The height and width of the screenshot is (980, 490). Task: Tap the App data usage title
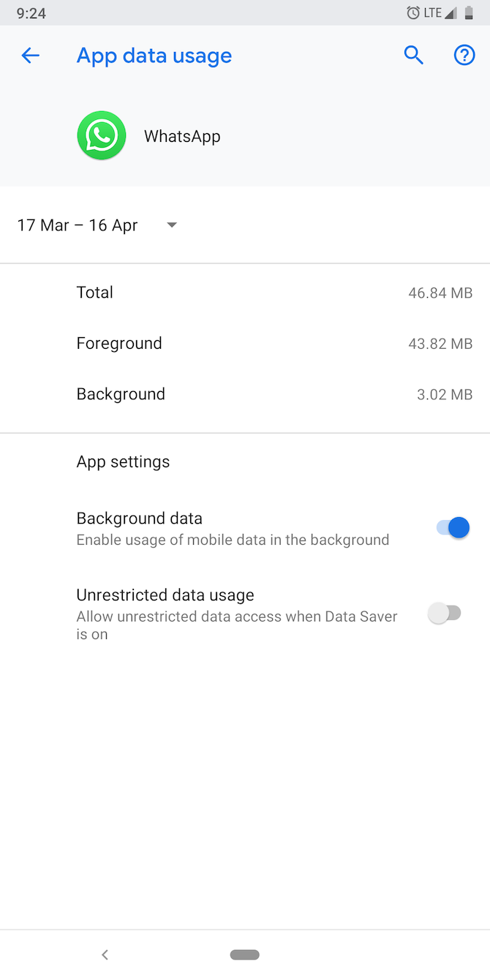[154, 56]
